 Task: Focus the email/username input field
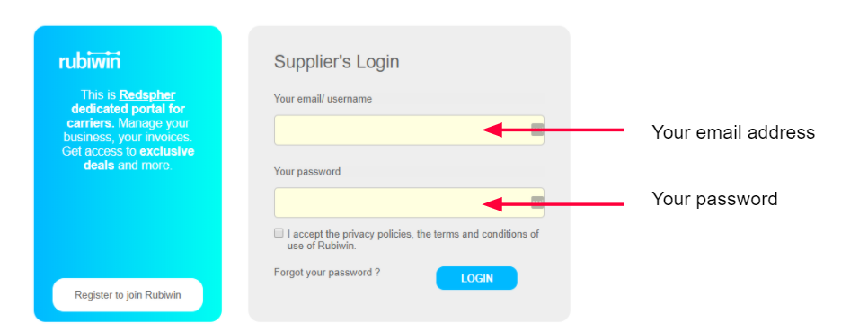pyautogui.click(x=409, y=130)
